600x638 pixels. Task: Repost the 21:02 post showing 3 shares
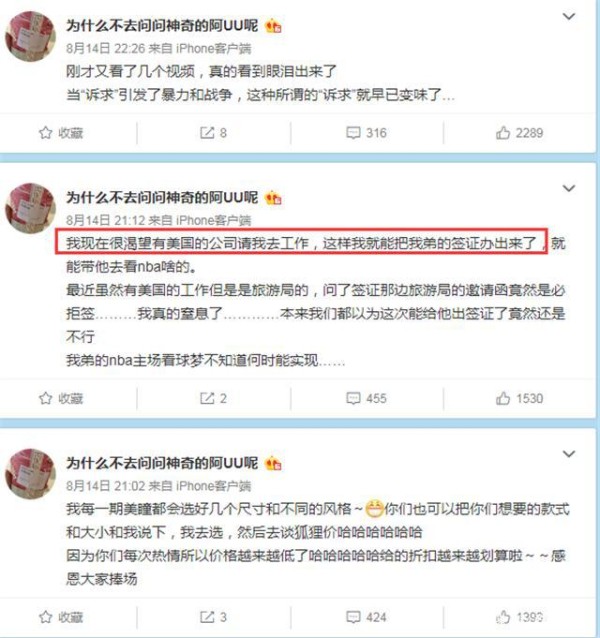tap(213, 617)
